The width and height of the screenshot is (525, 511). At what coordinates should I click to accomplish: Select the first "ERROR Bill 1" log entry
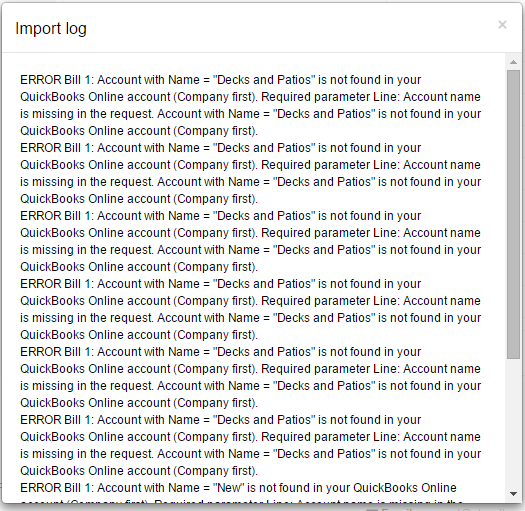tap(250, 105)
